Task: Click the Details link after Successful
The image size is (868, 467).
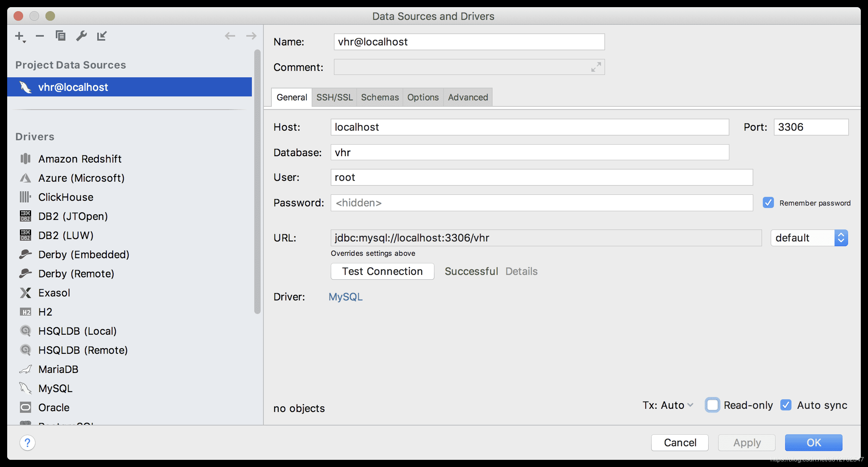Action: pos(522,271)
